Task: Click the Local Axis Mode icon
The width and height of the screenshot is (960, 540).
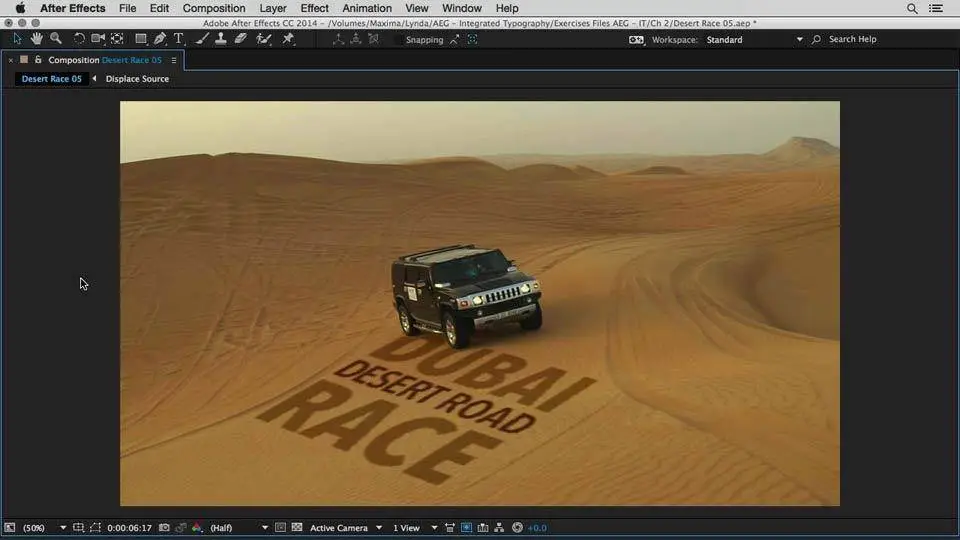Action: 338,39
